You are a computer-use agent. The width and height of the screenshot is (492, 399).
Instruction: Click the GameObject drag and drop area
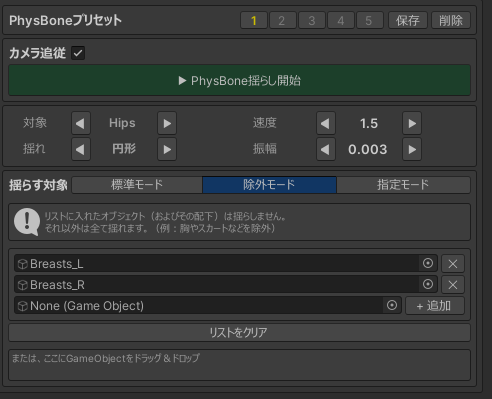(x=239, y=365)
